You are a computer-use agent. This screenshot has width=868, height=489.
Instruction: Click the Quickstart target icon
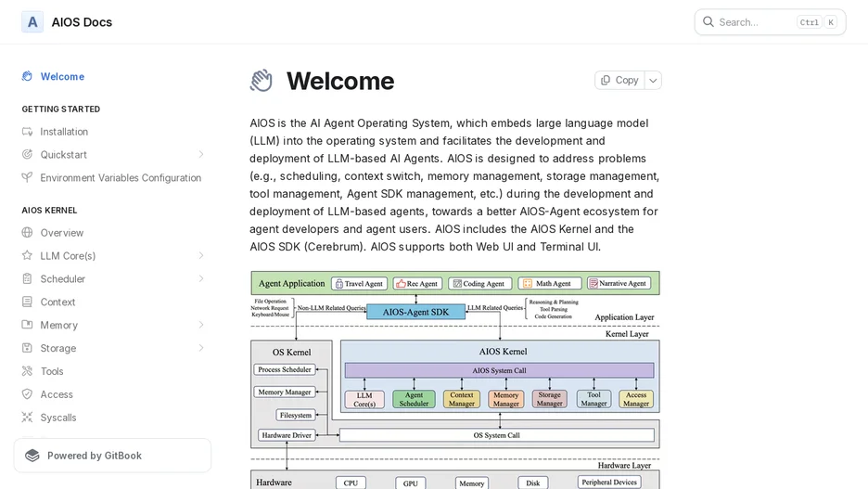coord(27,155)
